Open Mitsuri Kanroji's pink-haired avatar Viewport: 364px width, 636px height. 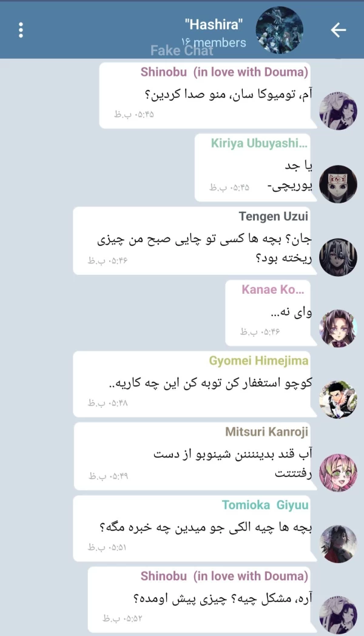(x=338, y=473)
